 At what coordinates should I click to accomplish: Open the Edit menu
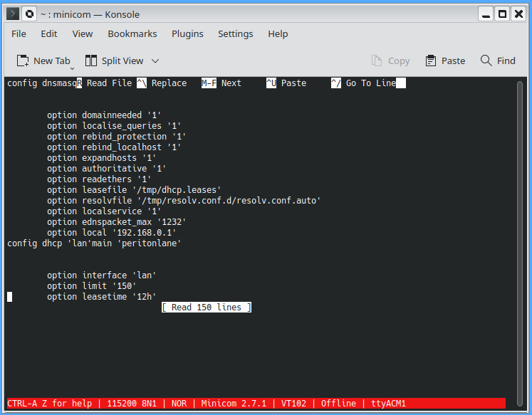point(49,33)
